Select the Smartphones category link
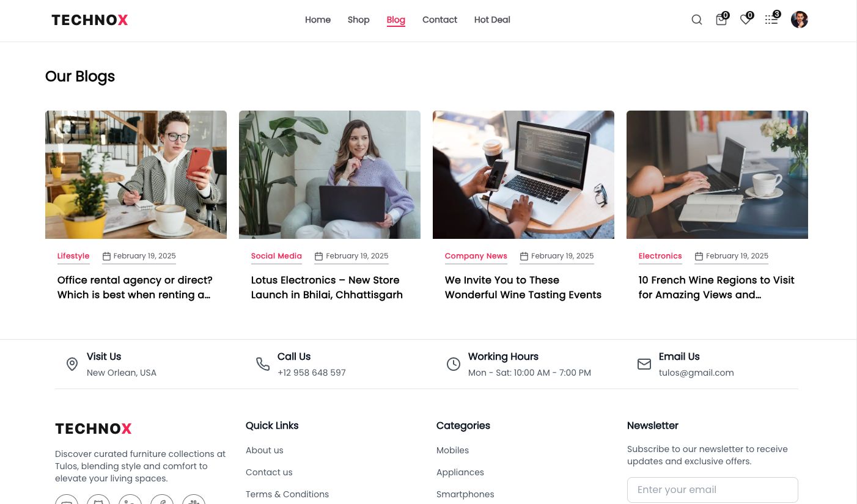This screenshot has width=857, height=504. [x=465, y=494]
